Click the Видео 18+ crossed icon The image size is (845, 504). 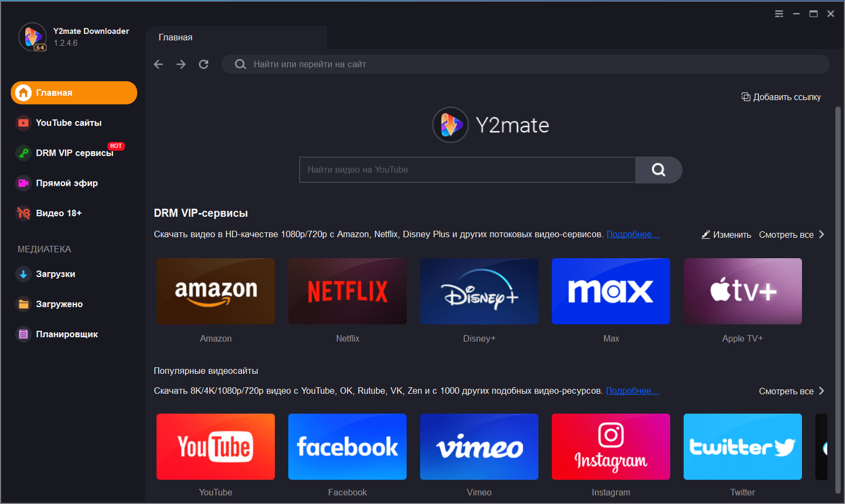[x=23, y=214]
